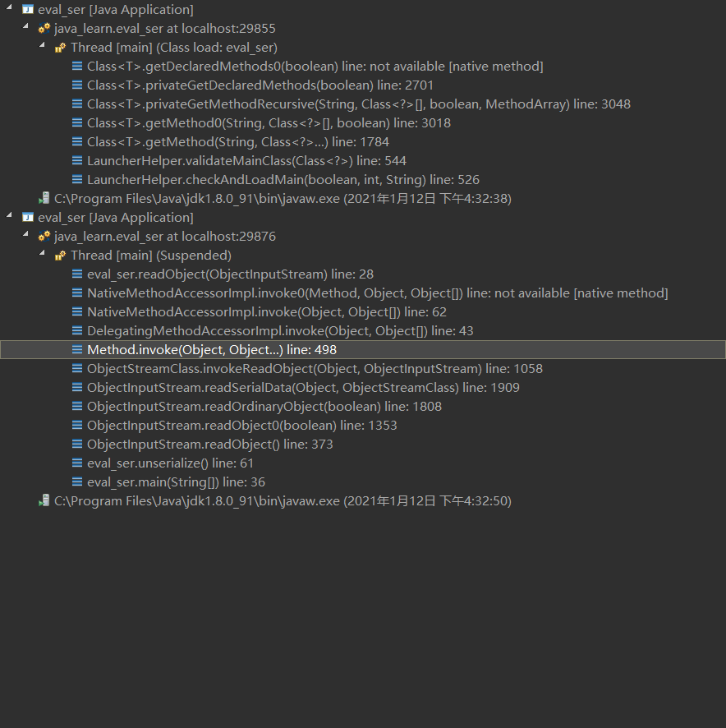The height and width of the screenshot is (728, 726).
Task: Click launch icon of first eval_ser Java Application
Action: pos(28,9)
